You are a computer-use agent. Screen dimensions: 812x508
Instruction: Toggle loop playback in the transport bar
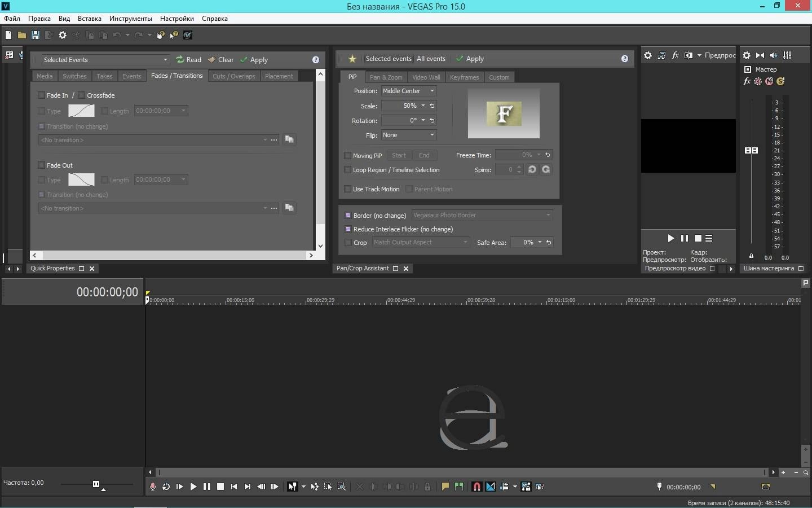click(166, 487)
